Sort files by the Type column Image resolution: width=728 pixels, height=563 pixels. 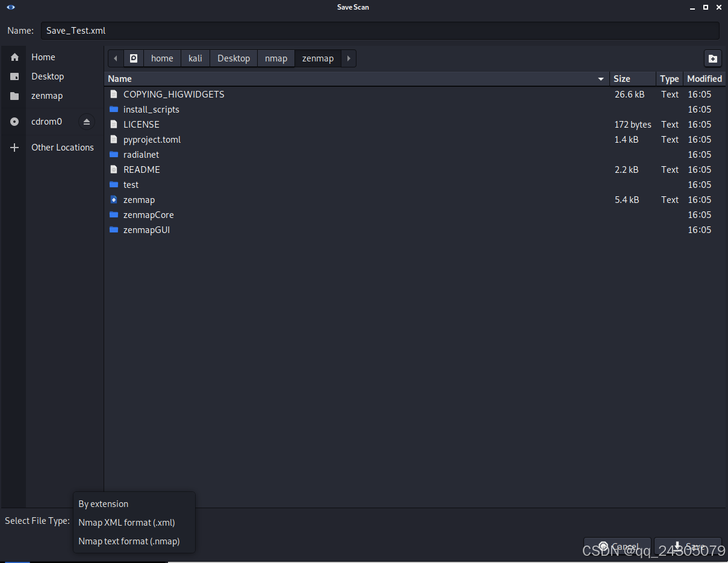[x=670, y=79]
